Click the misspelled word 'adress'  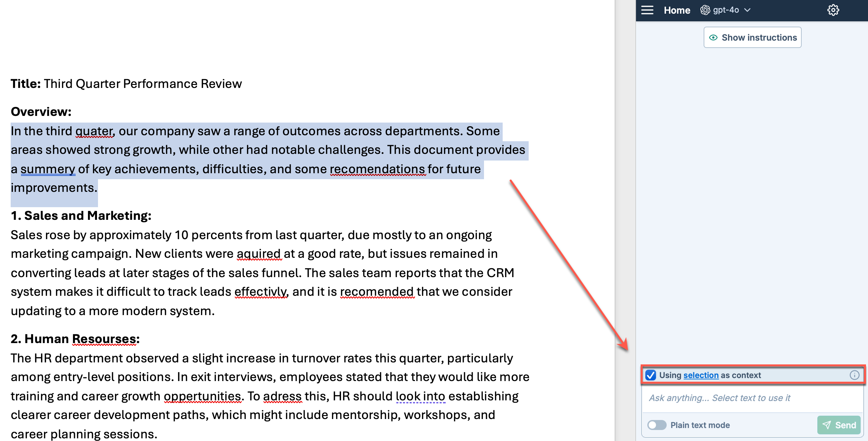click(282, 396)
